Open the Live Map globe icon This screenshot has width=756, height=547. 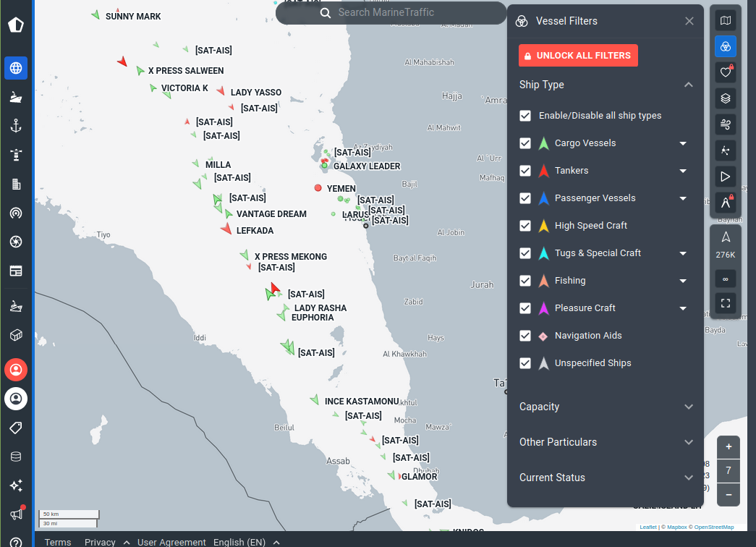coord(16,68)
